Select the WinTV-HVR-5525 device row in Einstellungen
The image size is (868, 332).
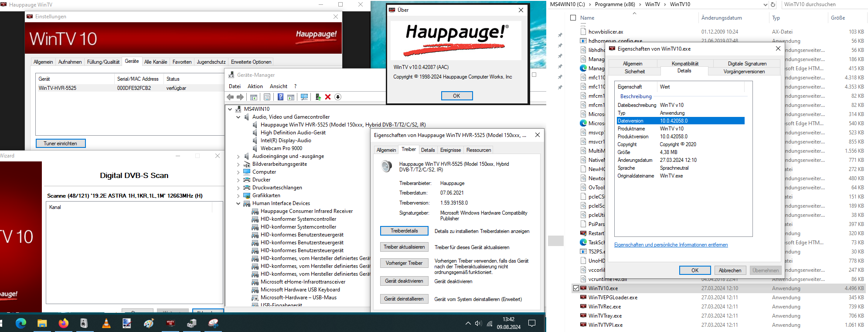(129, 88)
